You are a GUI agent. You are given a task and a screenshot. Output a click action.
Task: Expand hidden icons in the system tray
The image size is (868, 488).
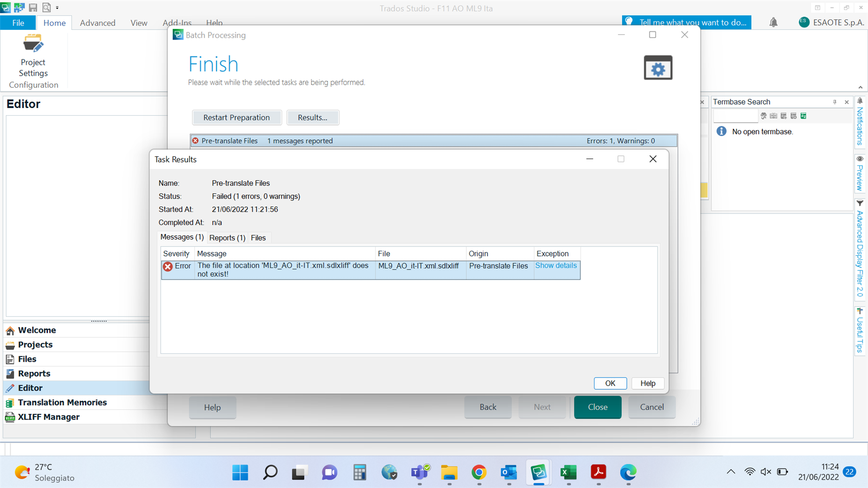pos(731,472)
